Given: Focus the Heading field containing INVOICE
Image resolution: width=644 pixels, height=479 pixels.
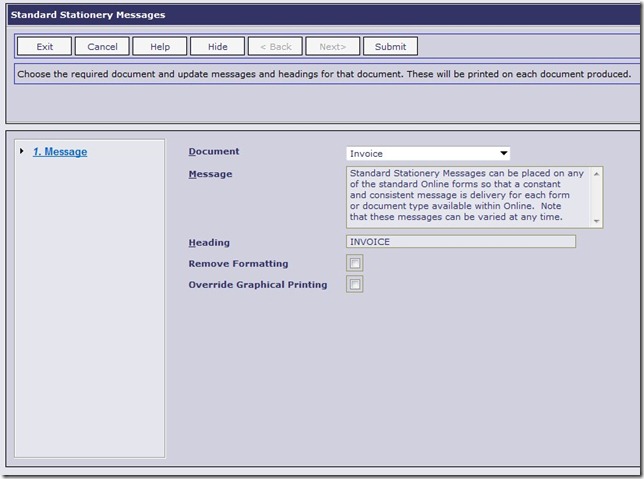Looking at the screenshot, I should [460, 242].
